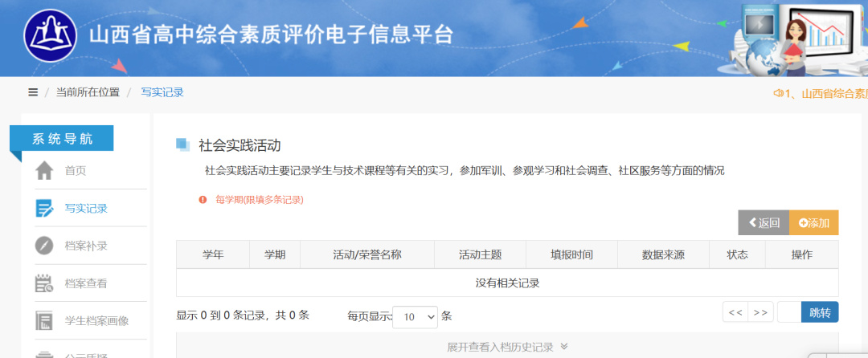This screenshot has width=868, height=358.
Task: Click the 写实记录 pencil icon in sidebar
Action: [44, 209]
